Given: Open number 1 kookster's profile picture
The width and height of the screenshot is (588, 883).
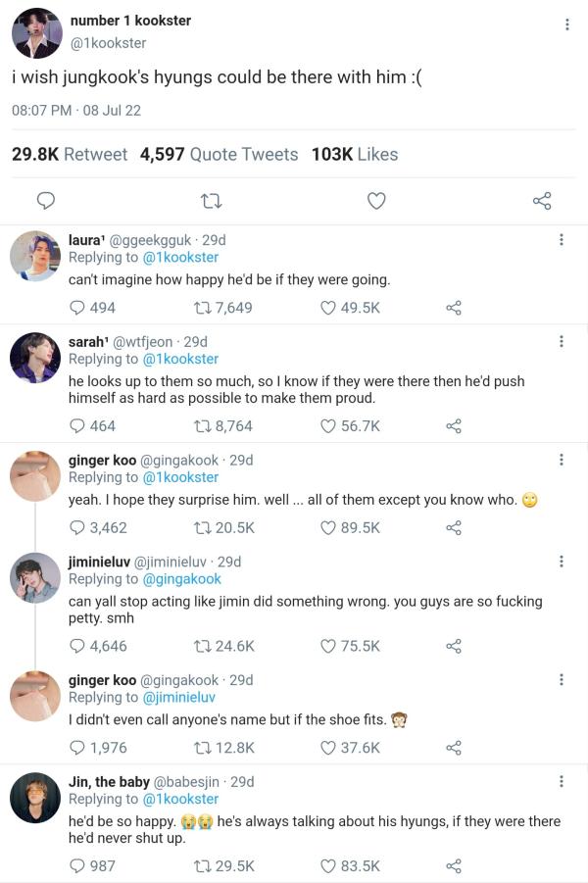Looking at the screenshot, I should (x=36, y=33).
